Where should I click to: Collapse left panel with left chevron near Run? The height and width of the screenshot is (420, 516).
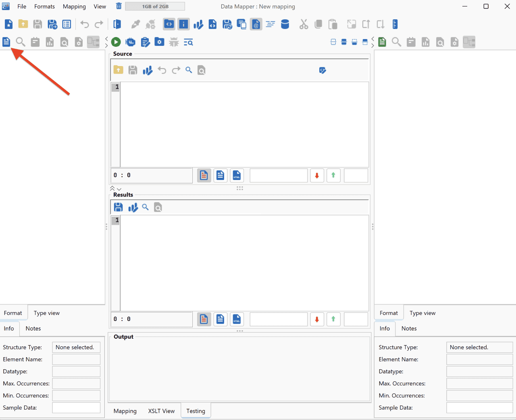coord(106,39)
